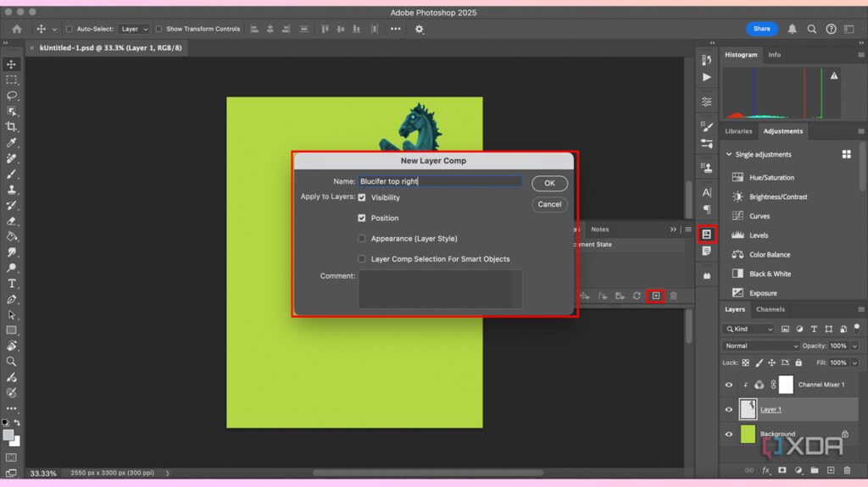Open the Opacity value dropdown arrow
This screenshot has height=487, width=868.
pyautogui.click(x=854, y=346)
